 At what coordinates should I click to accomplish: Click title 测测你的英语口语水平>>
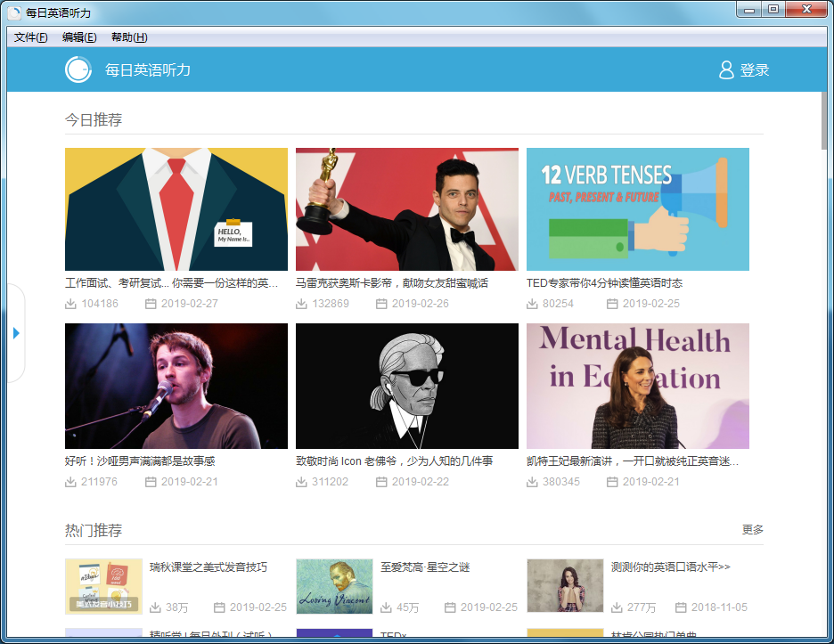click(671, 567)
